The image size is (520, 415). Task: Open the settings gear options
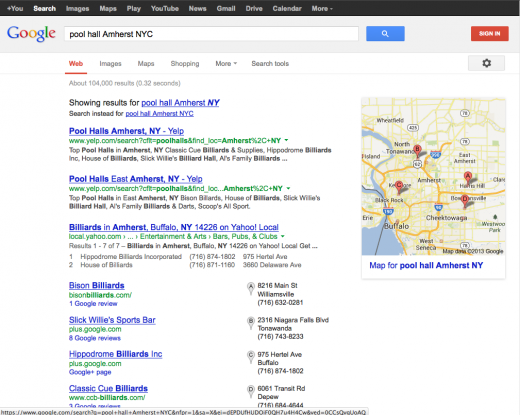click(x=486, y=63)
